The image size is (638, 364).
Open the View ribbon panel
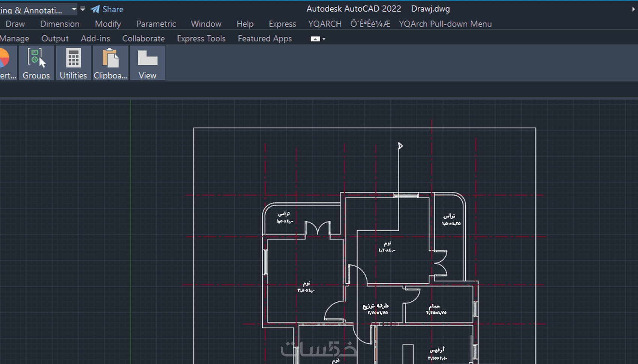[x=147, y=63]
